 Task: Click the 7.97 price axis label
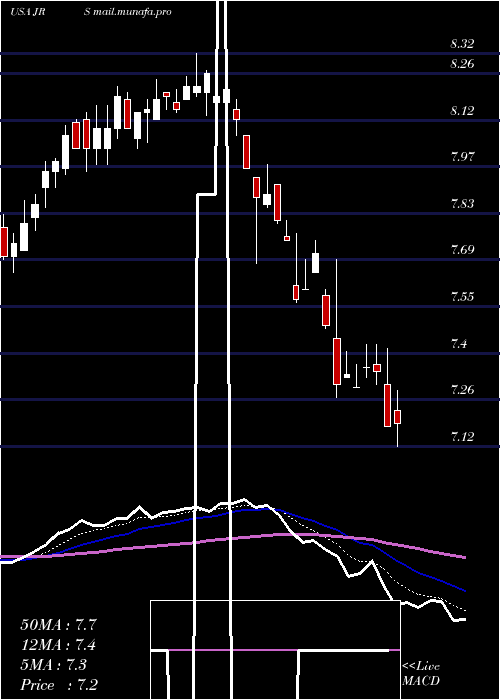pos(462,157)
